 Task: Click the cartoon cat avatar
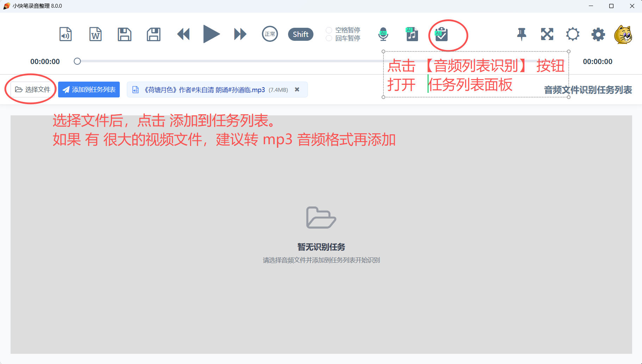(623, 34)
